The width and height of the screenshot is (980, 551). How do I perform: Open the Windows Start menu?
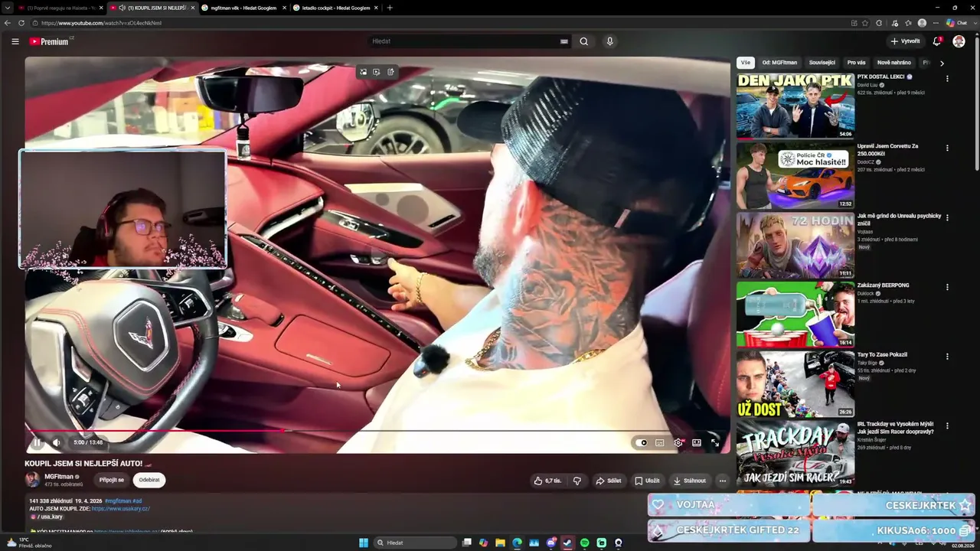click(364, 543)
